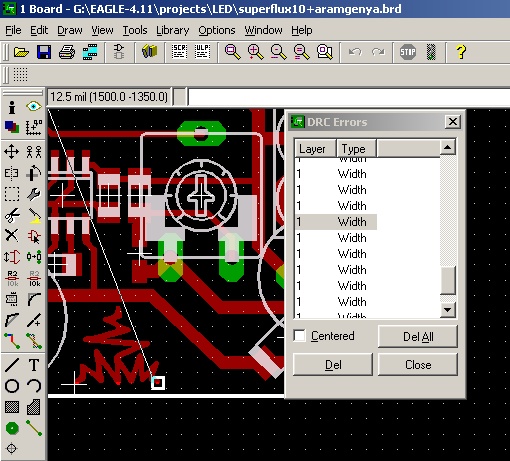This screenshot has width=510, height=461.
Task: Open the Use library books icon
Action: tap(149, 52)
